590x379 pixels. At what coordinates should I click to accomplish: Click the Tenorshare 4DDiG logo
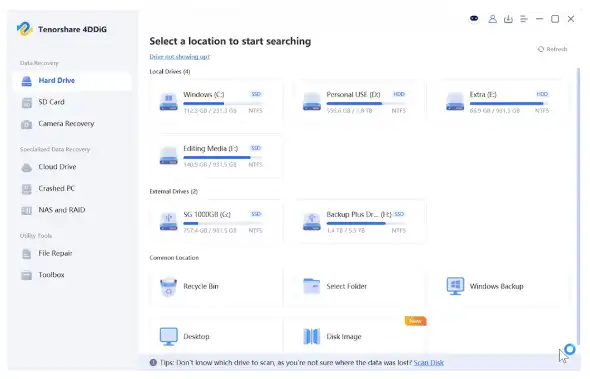[x=24, y=29]
